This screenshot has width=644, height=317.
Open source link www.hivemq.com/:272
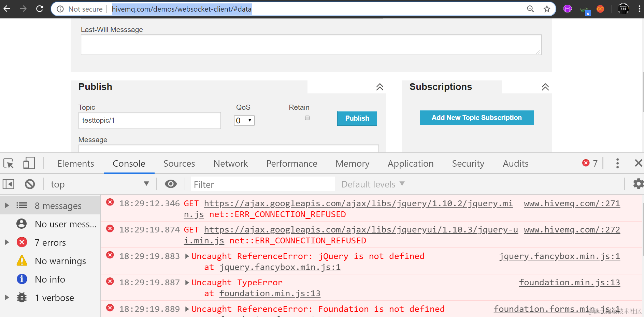point(572,230)
